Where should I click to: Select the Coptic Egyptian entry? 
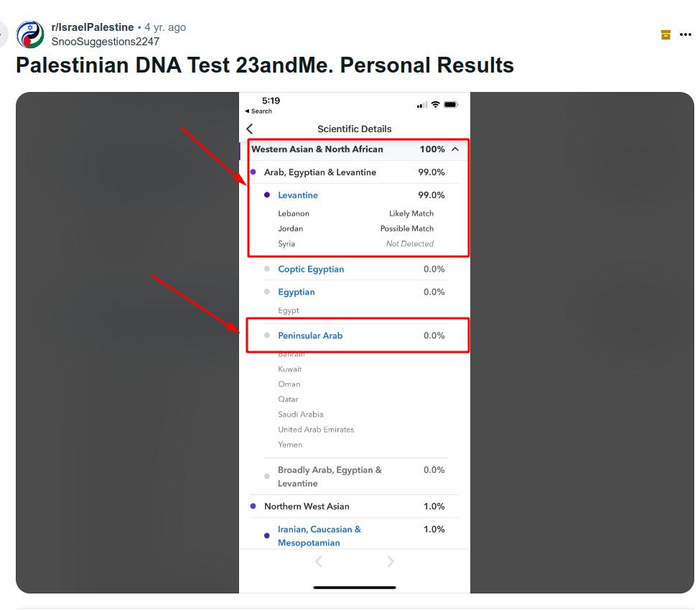(311, 269)
